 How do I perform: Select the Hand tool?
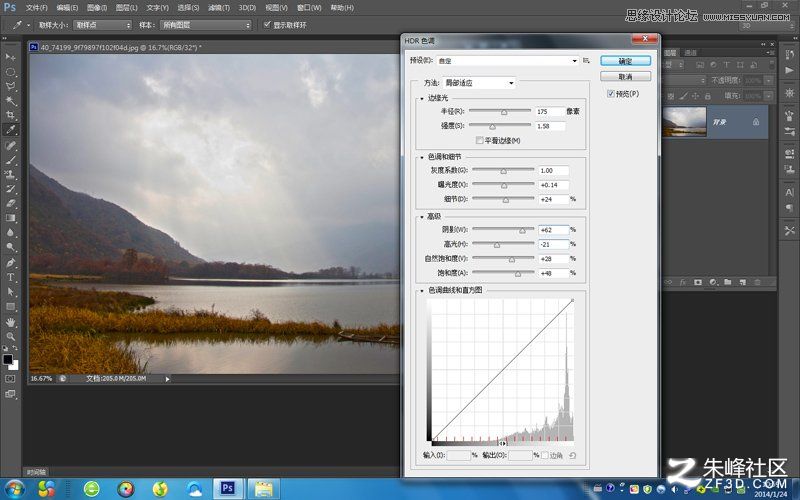coord(10,322)
